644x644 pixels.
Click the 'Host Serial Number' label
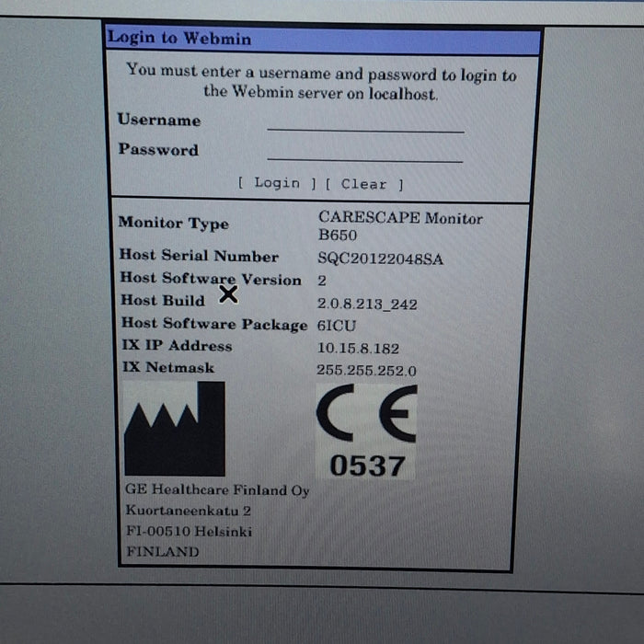199,256
